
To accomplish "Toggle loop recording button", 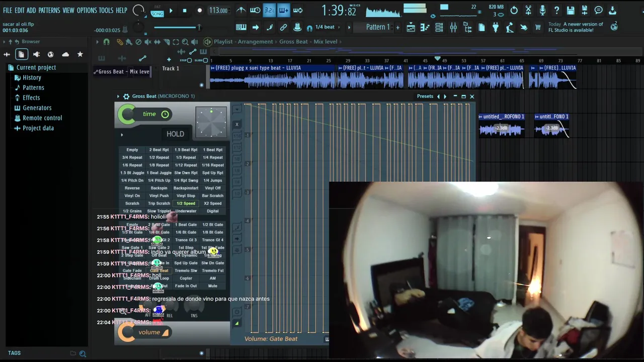I will click(298, 10).
